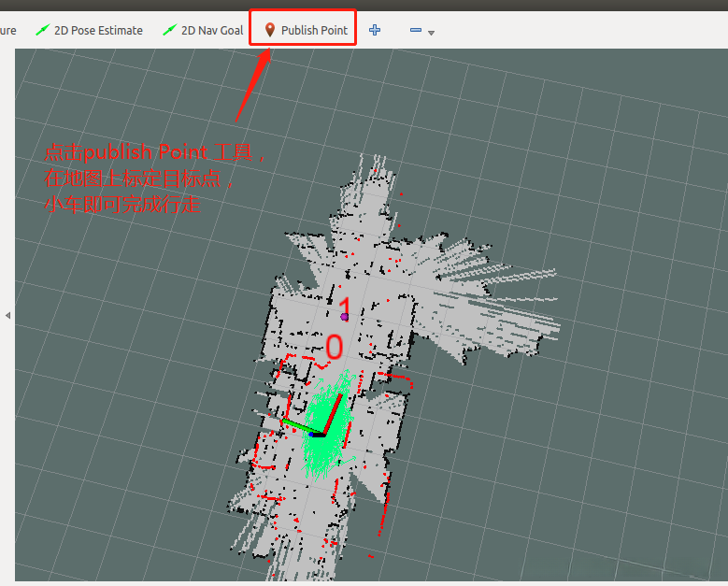Activate the Publish Point tool label
The width and height of the screenshot is (728, 586).
click(314, 30)
